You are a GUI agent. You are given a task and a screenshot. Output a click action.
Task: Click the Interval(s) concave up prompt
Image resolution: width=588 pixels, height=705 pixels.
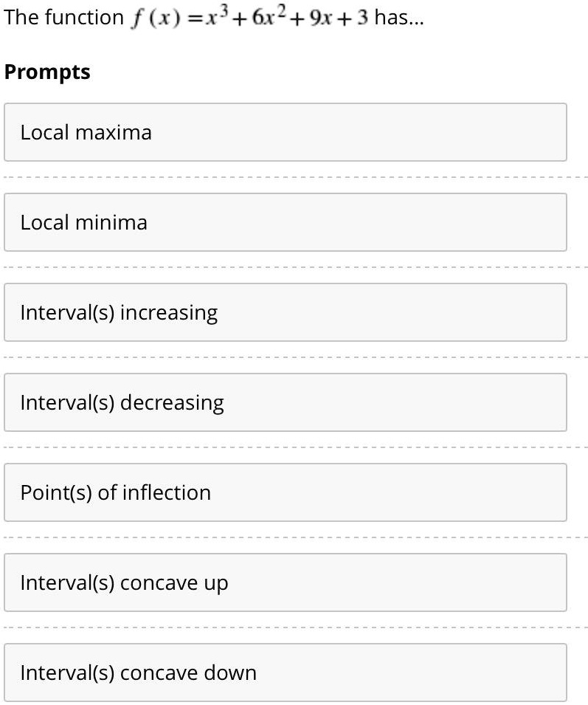pos(286,582)
